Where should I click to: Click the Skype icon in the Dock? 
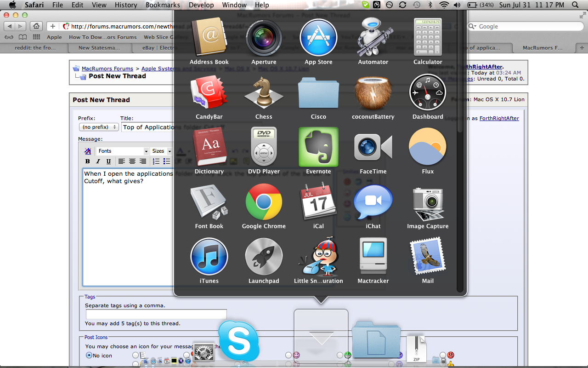239,340
